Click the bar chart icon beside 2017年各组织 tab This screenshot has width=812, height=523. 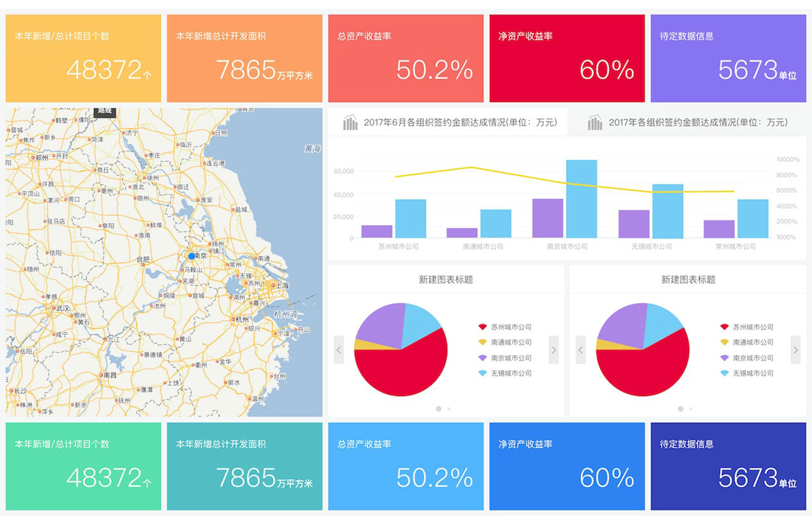(595, 122)
